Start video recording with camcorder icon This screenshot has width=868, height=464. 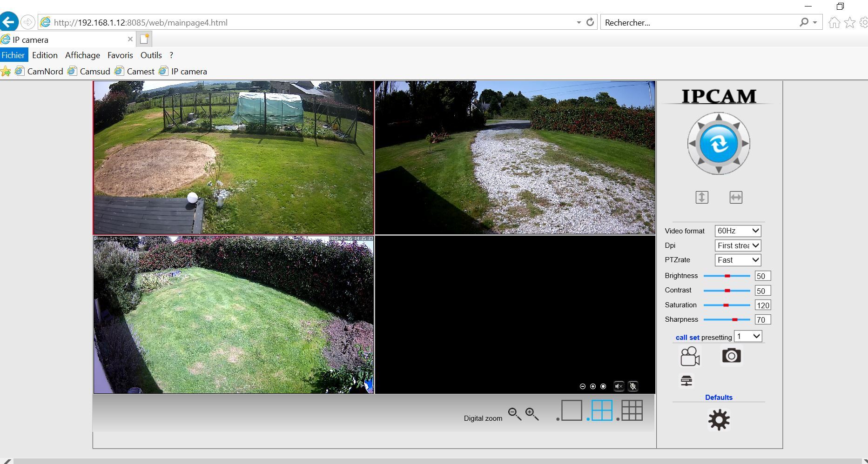(689, 357)
